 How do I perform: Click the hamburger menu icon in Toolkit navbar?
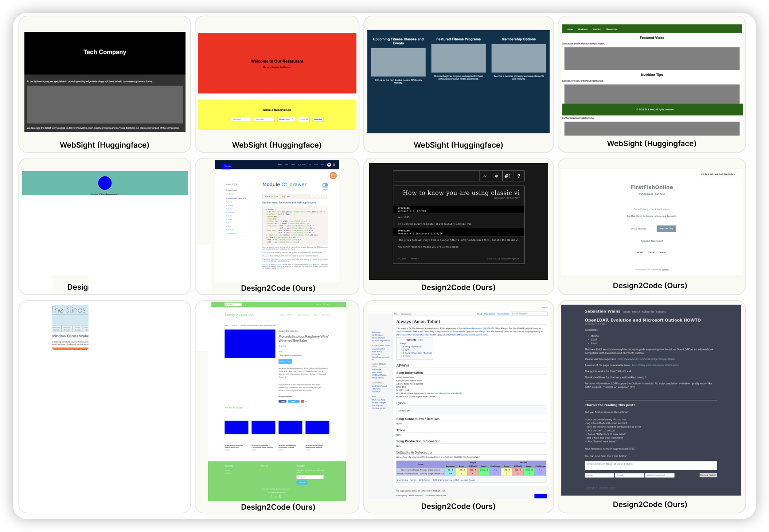(334, 165)
